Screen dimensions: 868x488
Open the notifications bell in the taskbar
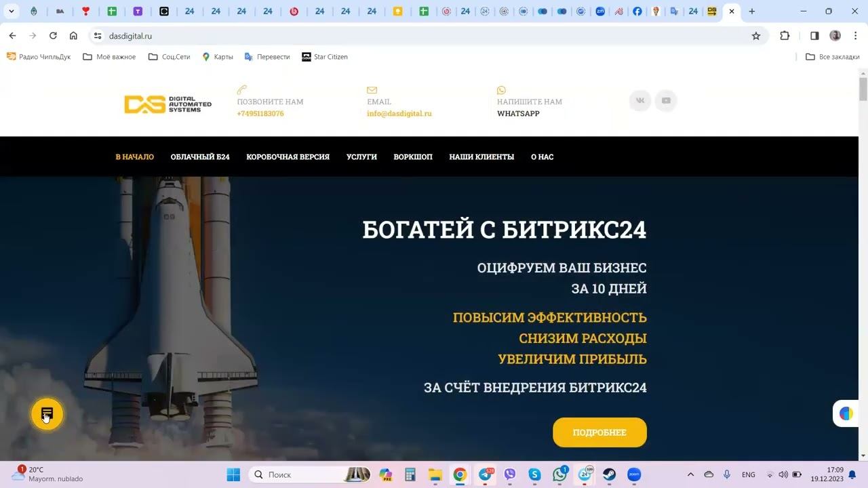(x=852, y=474)
